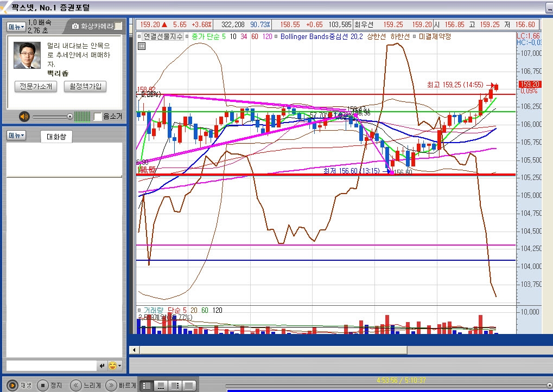
Task: Toggle the 음소거 mute checkbox
Action: pos(98,116)
